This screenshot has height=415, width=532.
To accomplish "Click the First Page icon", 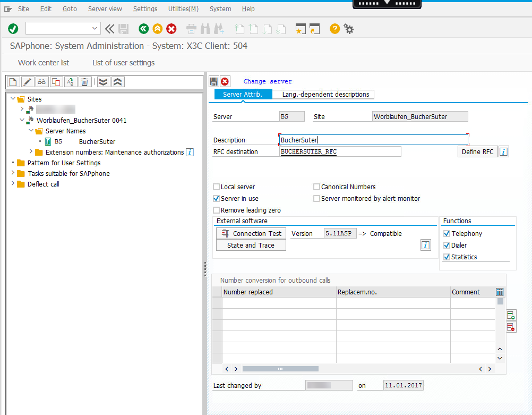I will [239, 29].
